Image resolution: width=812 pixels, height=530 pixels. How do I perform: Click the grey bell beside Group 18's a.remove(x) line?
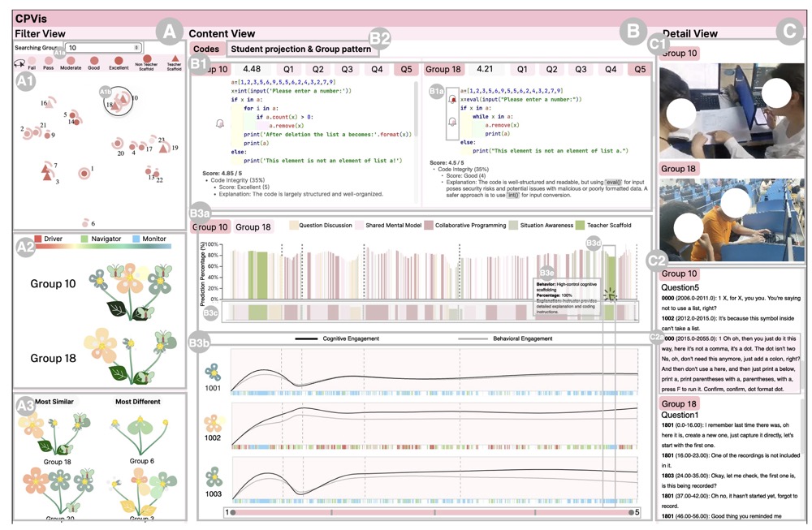coord(452,122)
